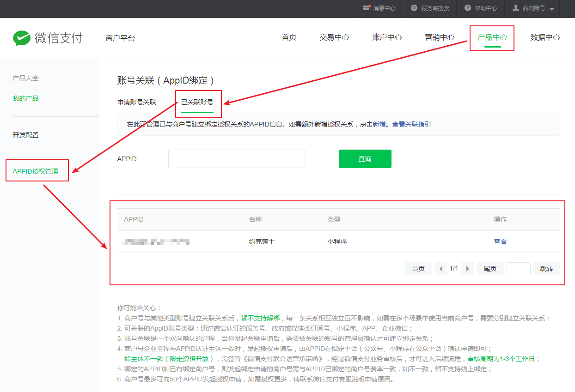575x392 pixels.
Task: Click the 查看关联指引 link
Action: click(412, 124)
